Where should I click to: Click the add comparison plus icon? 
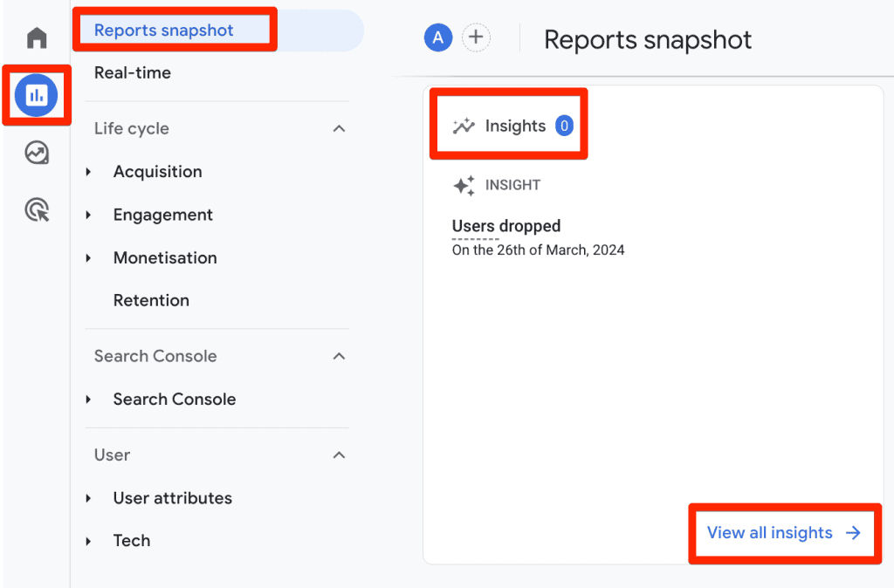tap(477, 38)
